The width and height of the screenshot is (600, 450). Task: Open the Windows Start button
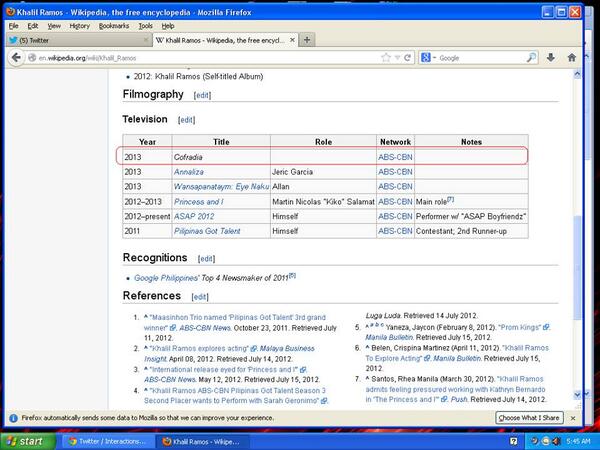[28, 441]
